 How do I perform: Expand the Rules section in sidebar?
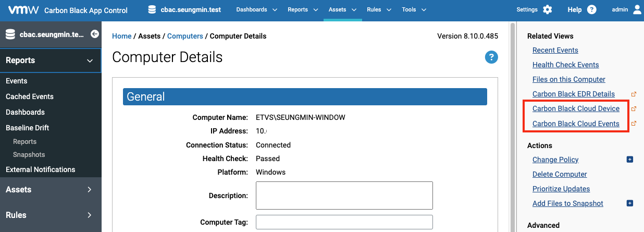51,215
